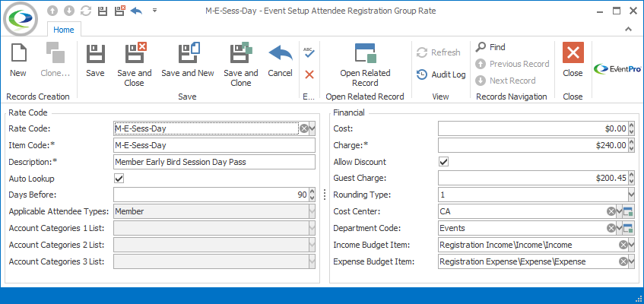This screenshot has height=304, width=644.
Task: Select the Home ribbon tab
Action: (x=64, y=30)
